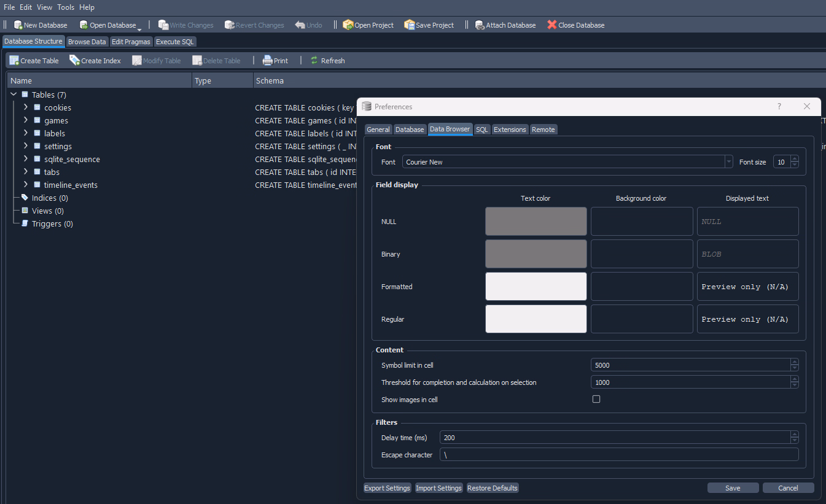The image size is (826, 504).
Task: Open the Open Database recent-files arrow
Action: pyautogui.click(x=139, y=29)
